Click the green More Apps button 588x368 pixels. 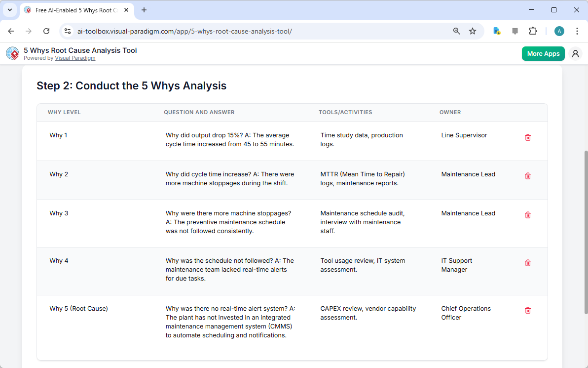click(543, 53)
